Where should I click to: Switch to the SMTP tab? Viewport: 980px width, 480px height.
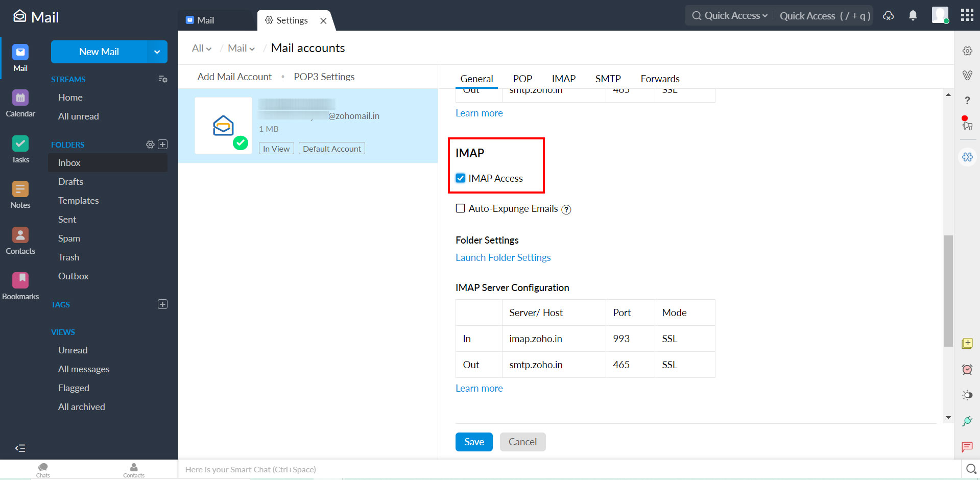608,78
